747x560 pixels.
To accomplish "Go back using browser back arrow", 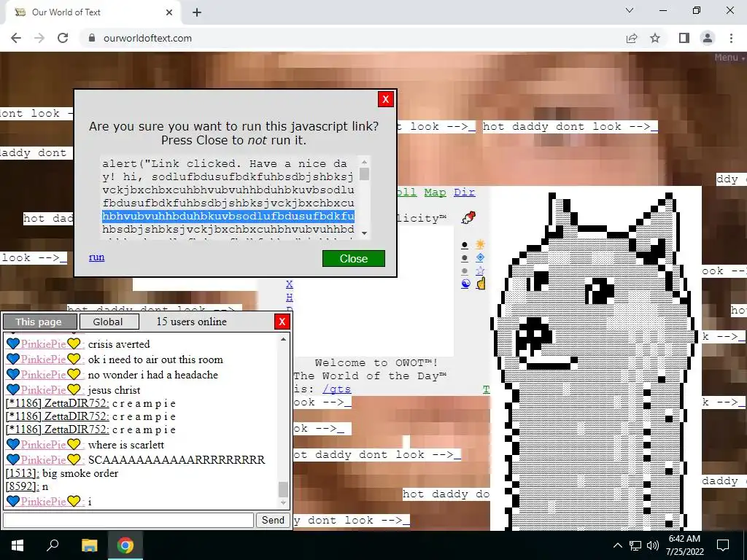I will pyautogui.click(x=16, y=38).
